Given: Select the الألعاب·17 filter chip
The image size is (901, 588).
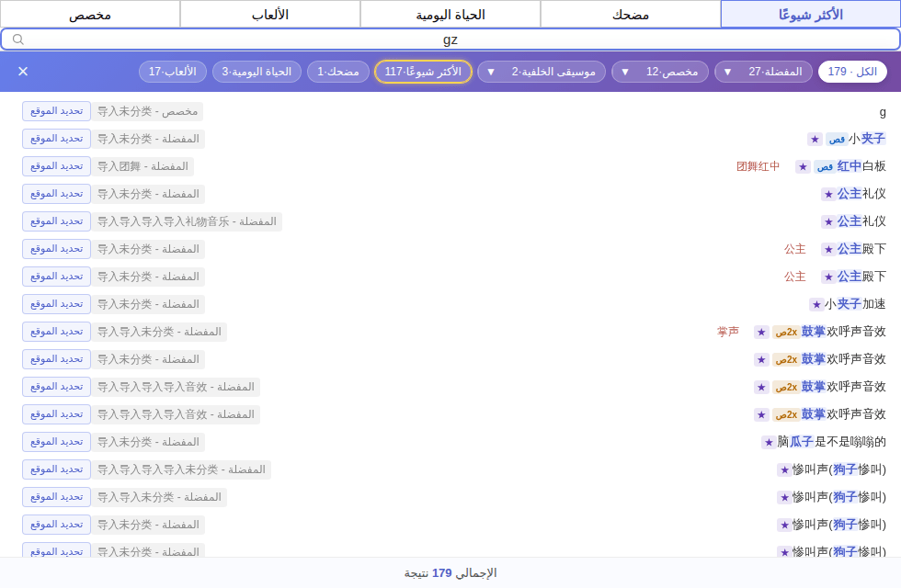Looking at the screenshot, I should pyautogui.click(x=173, y=72).
